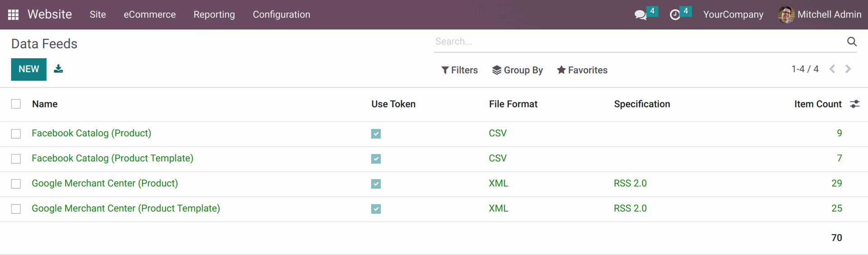
Task: Open optional columns adjust icon
Action: point(854,104)
